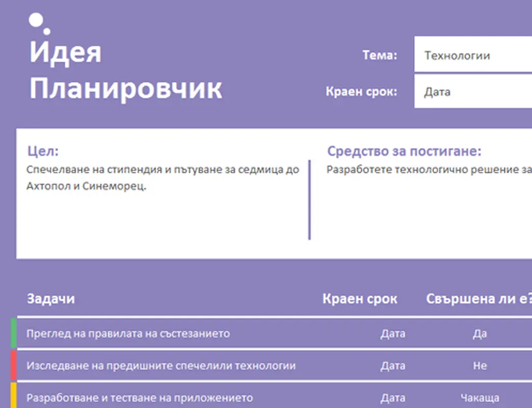Click the 'Чакаща' status cell

(480, 397)
